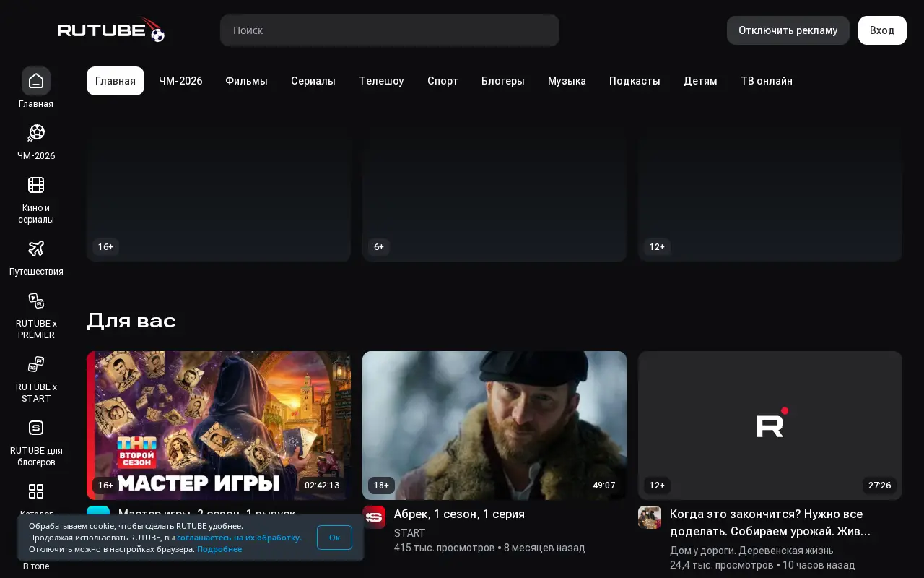
Task: Click the Абрек, 1 сезон, 1 серия title
Action: pyautogui.click(x=459, y=514)
